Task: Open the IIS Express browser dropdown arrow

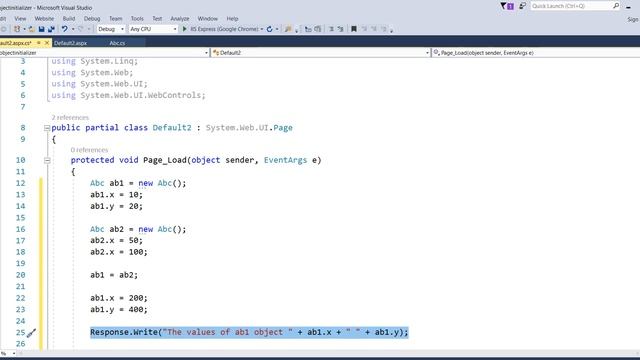Action: (262, 29)
